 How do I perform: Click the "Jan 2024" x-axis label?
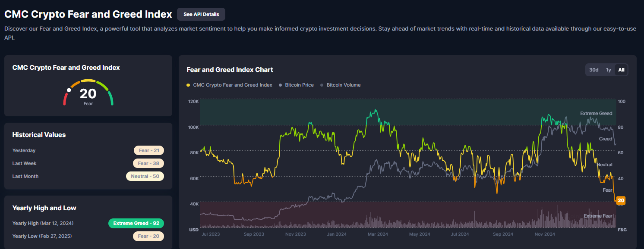pos(337,234)
